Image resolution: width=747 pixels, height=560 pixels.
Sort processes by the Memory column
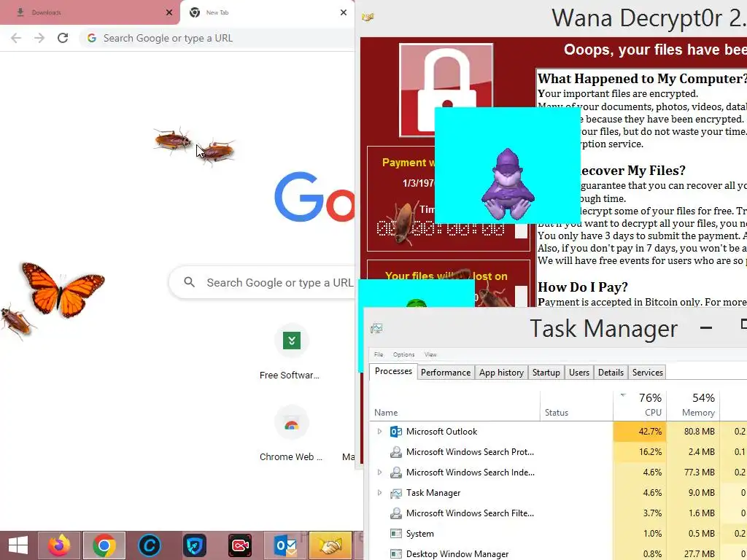[x=693, y=406]
